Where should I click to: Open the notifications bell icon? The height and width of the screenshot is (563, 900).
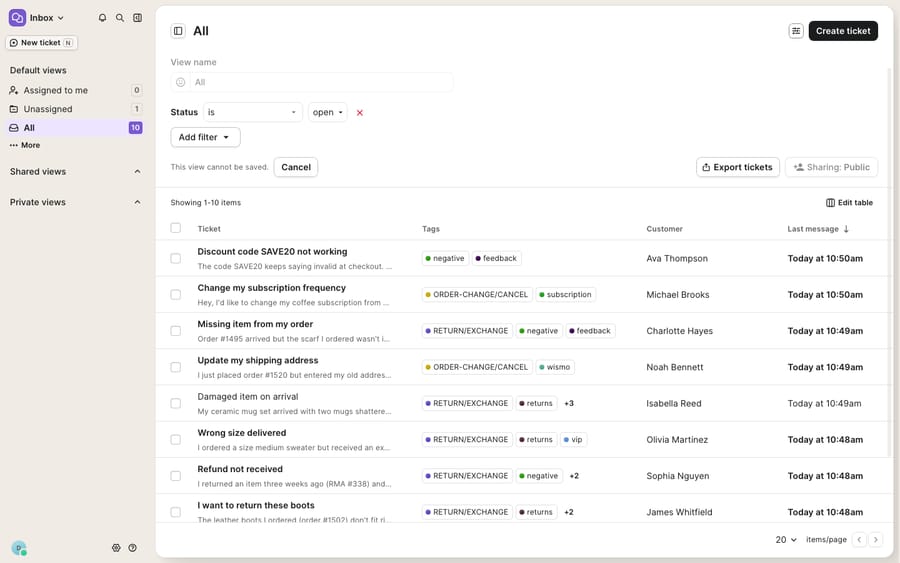tap(102, 18)
